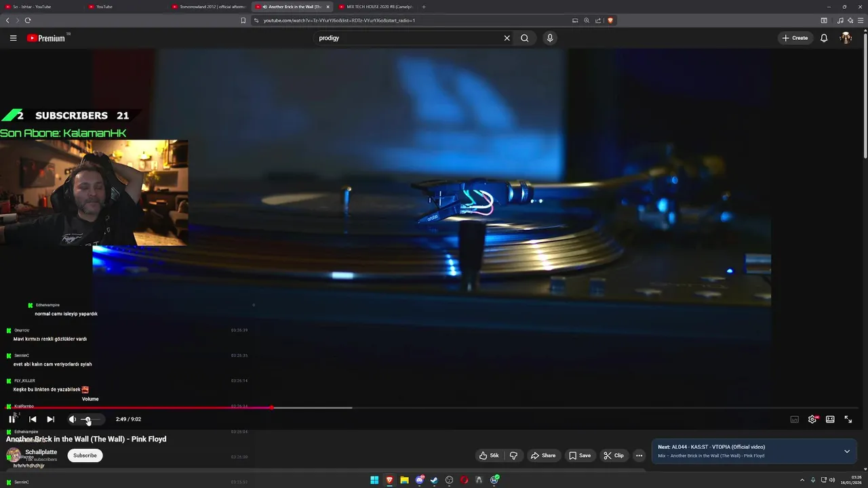868x488 pixels.
Task: Open Brave Shields lion icon
Action: (610, 20)
